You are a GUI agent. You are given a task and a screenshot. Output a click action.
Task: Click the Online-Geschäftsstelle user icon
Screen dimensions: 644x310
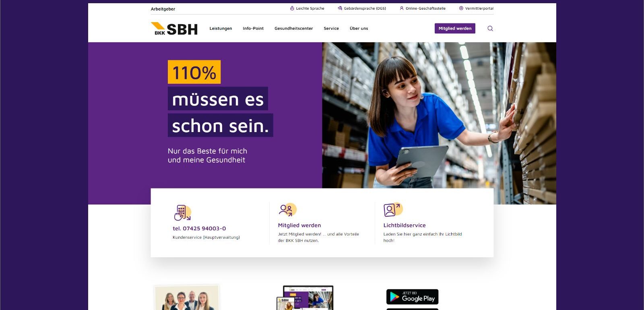click(401, 8)
